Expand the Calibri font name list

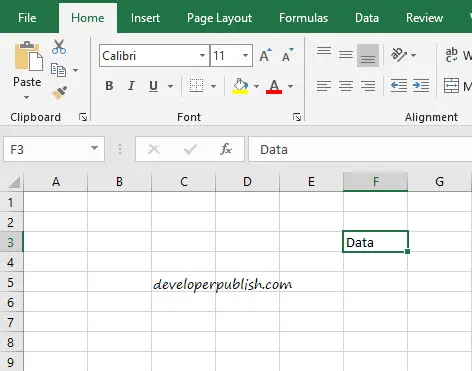pos(202,55)
